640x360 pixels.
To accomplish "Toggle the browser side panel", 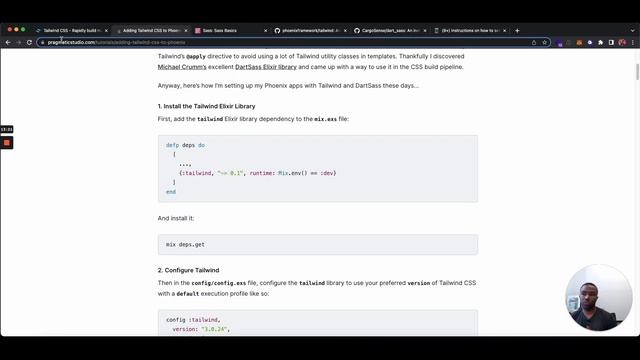I will pyautogui.click(x=611, y=42).
